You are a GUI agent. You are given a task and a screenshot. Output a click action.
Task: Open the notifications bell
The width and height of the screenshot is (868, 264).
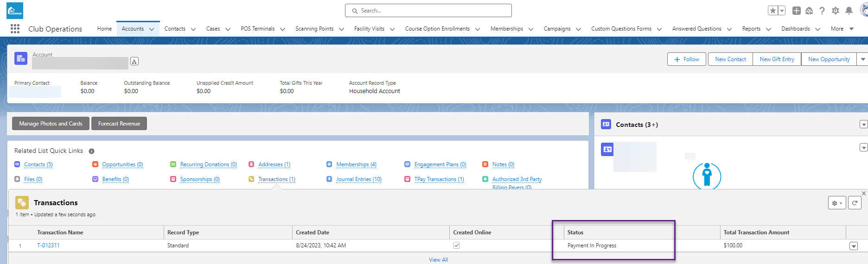pyautogui.click(x=849, y=11)
